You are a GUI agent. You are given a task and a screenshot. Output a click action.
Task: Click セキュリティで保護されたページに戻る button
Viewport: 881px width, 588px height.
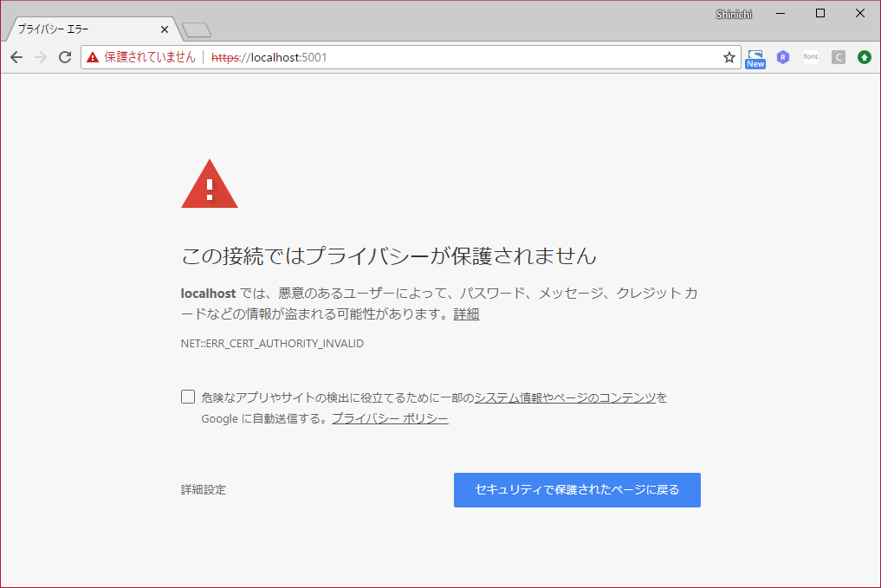tap(577, 489)
